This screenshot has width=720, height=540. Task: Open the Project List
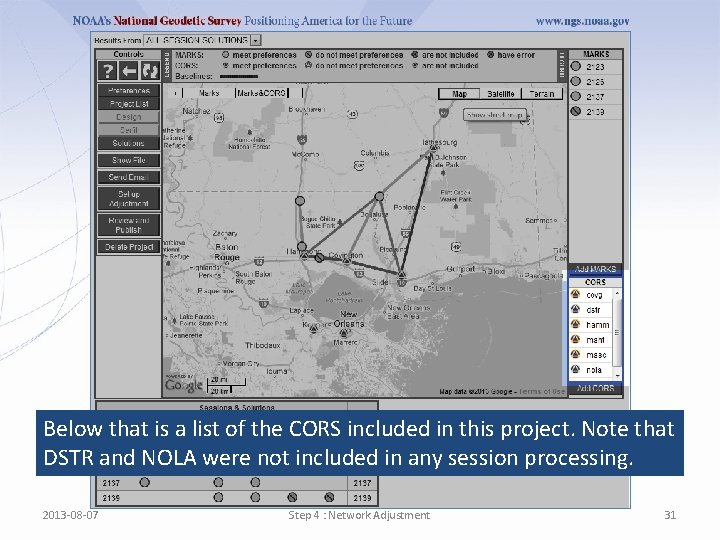[129, 104]
